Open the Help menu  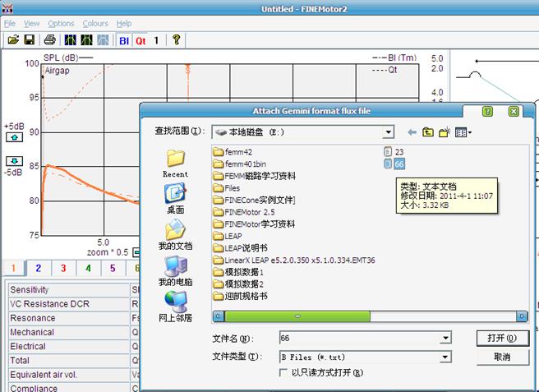[x=124, y=23]
